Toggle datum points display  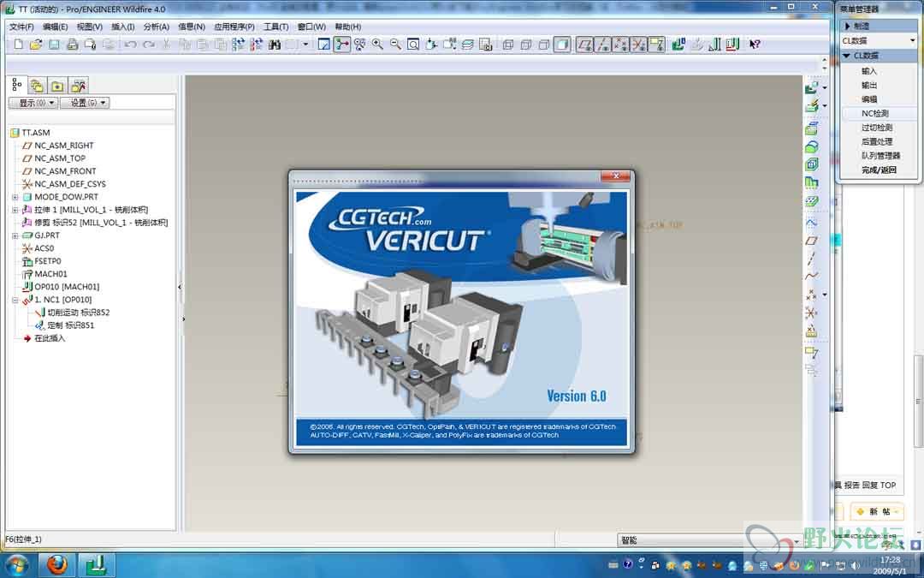(620, 45)
